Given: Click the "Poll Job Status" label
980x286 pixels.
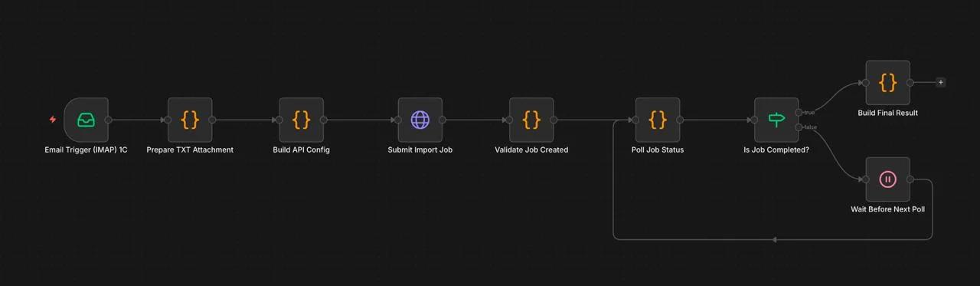Looking at the screenshot, I should [658, 150].
